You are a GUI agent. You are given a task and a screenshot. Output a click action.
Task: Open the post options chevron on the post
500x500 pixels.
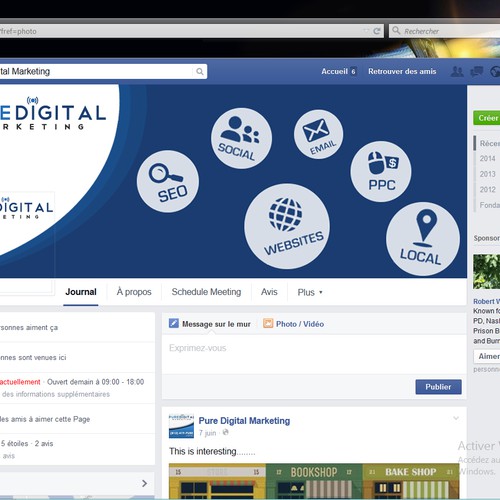[456, 418]
